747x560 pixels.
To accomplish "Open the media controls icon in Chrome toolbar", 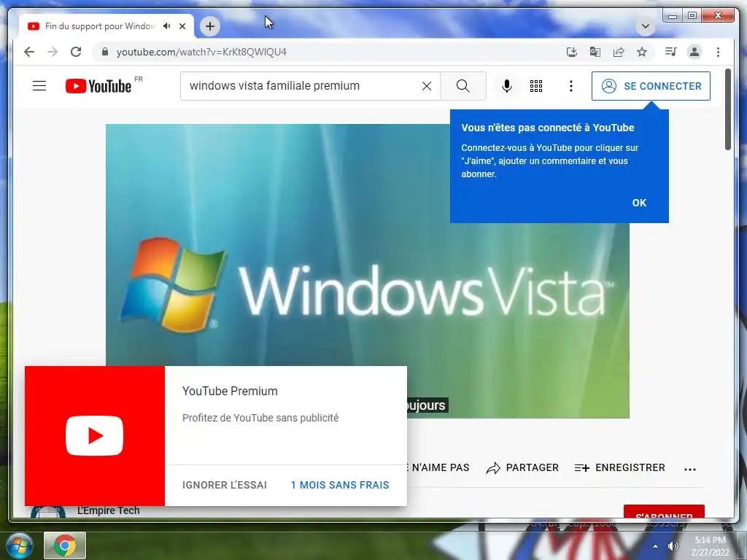I will (x=671, y=52).
